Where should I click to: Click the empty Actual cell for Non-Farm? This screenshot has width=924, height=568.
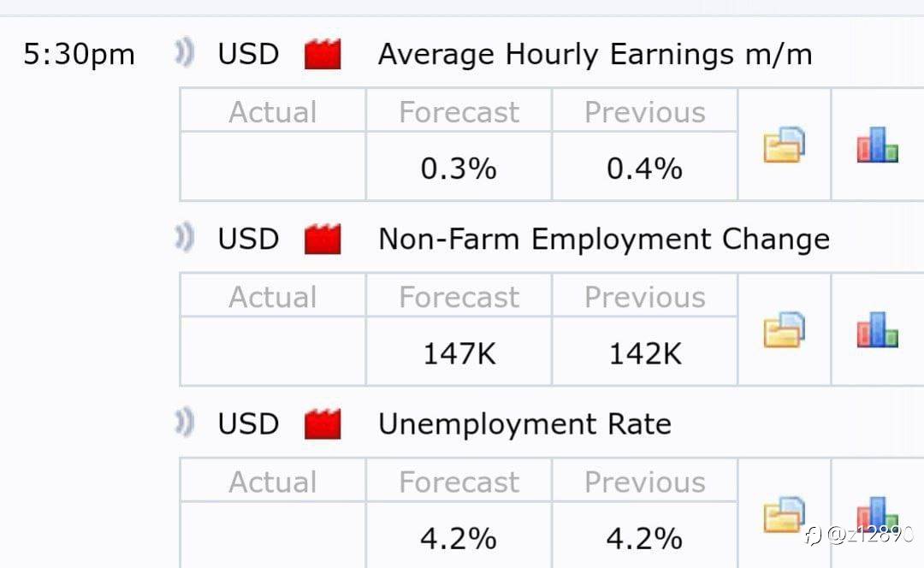click(x=273, y=352)
